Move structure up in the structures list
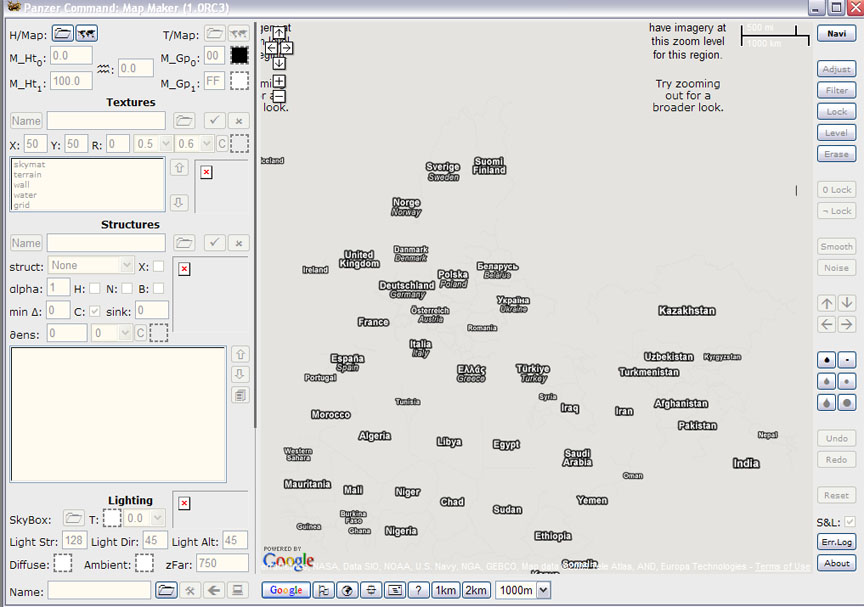Screen dimensions: 864x607 click(240, 355)
